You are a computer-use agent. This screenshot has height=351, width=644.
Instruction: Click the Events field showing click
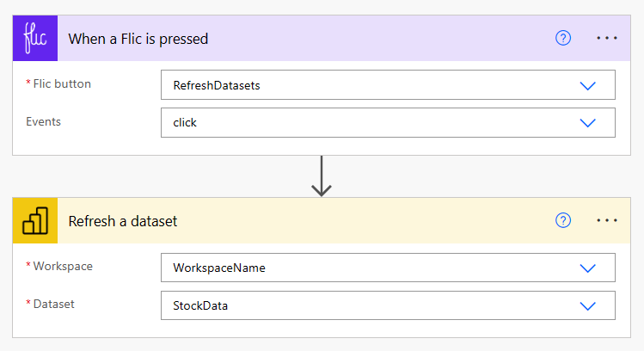point(186,122)
